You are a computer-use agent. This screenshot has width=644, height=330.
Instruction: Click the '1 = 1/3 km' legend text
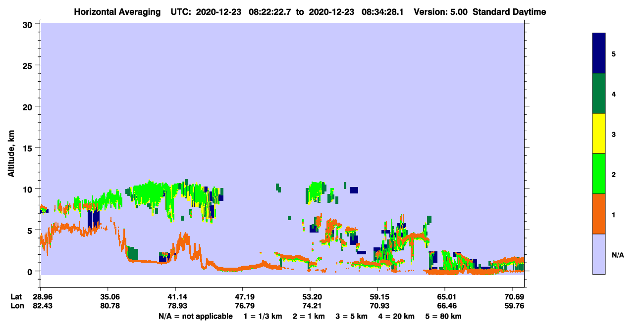point(263,316)
